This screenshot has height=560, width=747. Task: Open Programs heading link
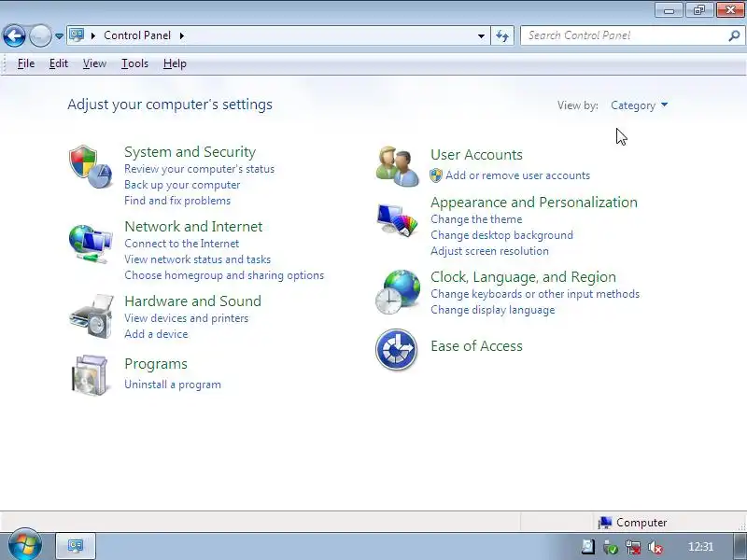(x=156, y=364)
